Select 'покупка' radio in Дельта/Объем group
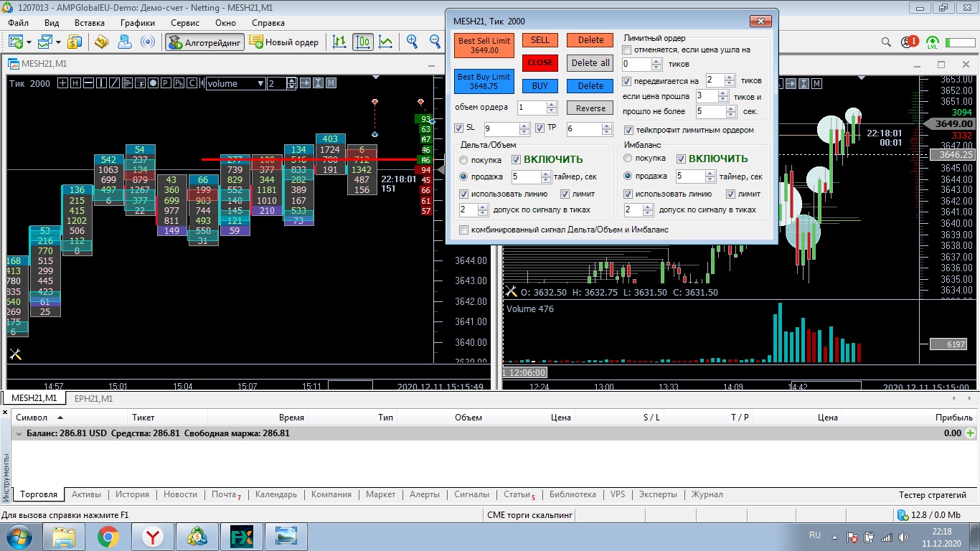 click(464, 160)
